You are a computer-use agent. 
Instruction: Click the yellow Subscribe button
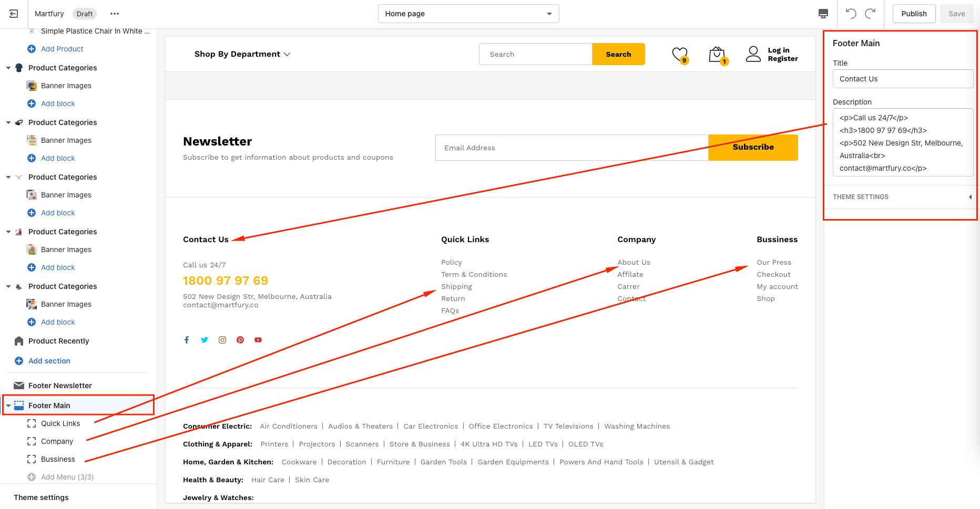753,148
